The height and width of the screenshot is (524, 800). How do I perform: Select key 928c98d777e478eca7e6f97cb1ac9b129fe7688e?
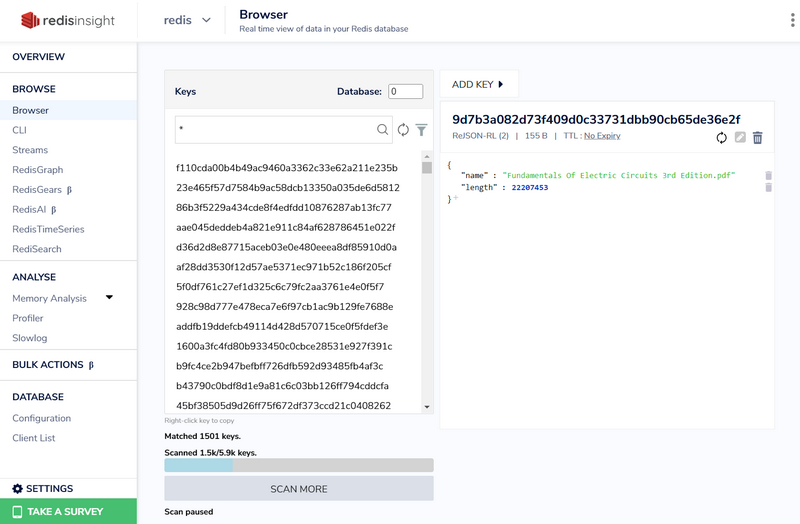point(285,307)
